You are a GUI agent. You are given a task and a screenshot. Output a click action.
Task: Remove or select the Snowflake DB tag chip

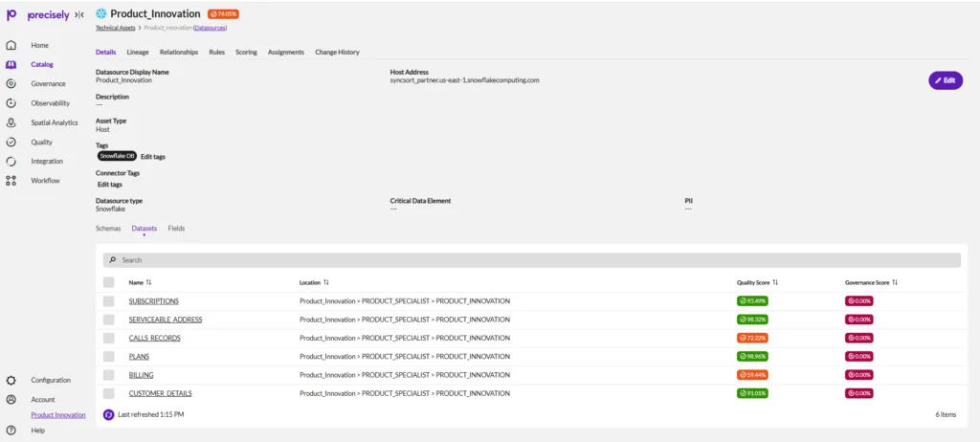click(117, 156)
